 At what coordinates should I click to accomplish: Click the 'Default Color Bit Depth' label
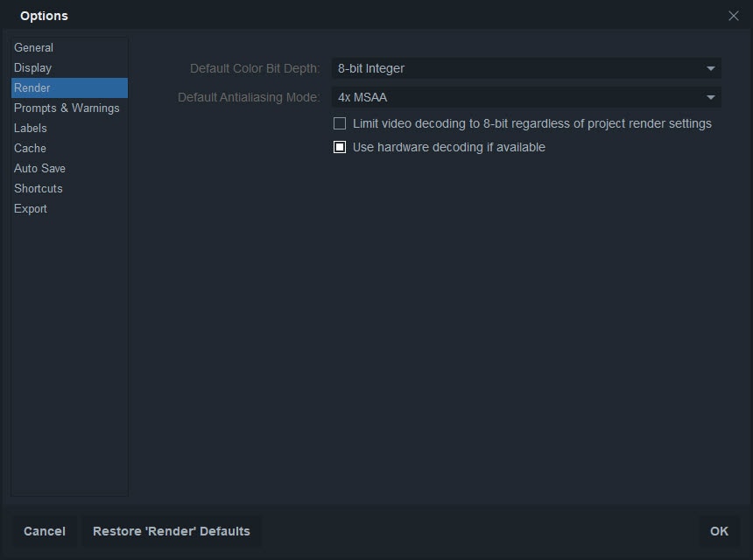(255, 68)
